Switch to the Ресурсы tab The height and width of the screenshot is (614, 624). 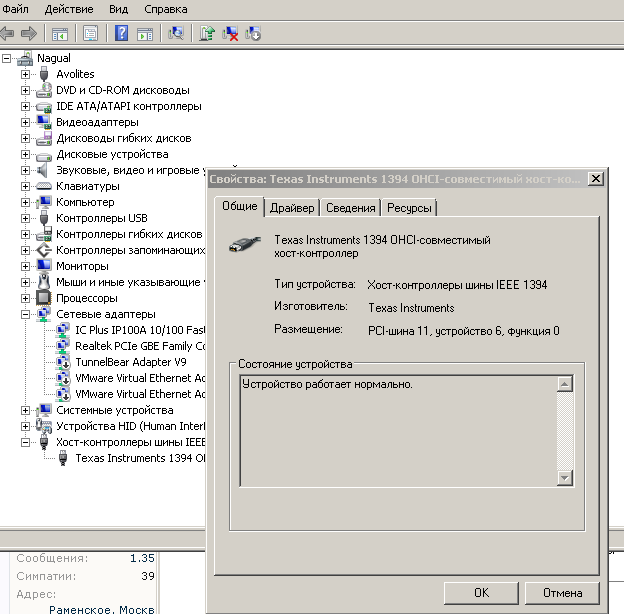(x=409, y=208)
